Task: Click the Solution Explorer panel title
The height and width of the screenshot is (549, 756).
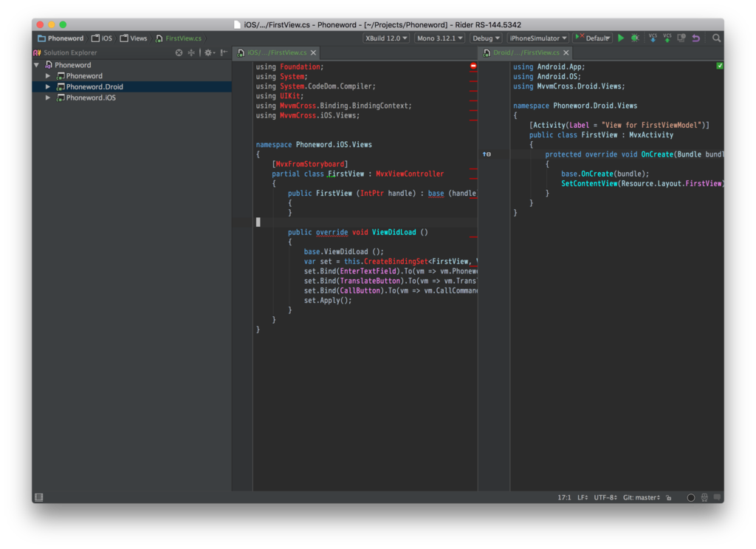Action: click(x=70, y=52)
